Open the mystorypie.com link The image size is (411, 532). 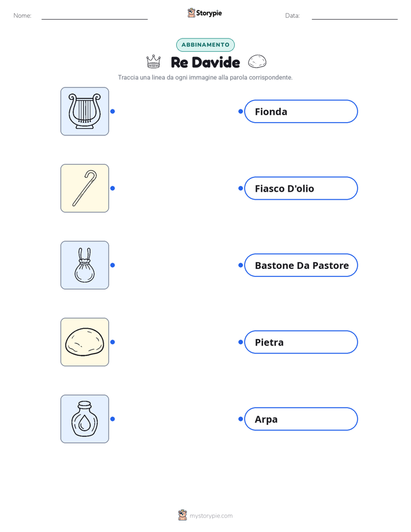click(211, 516)
